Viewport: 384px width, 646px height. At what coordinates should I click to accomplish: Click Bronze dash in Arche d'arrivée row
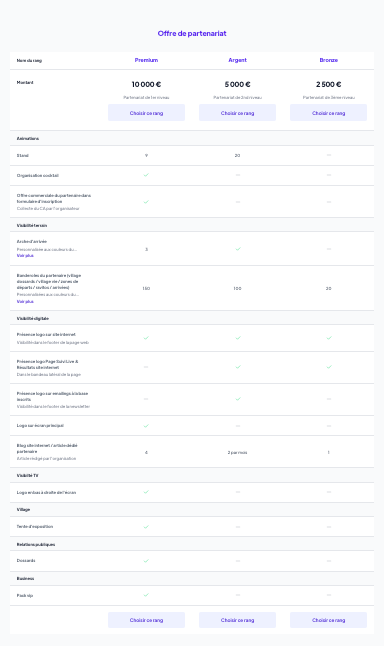coord(329,249)
